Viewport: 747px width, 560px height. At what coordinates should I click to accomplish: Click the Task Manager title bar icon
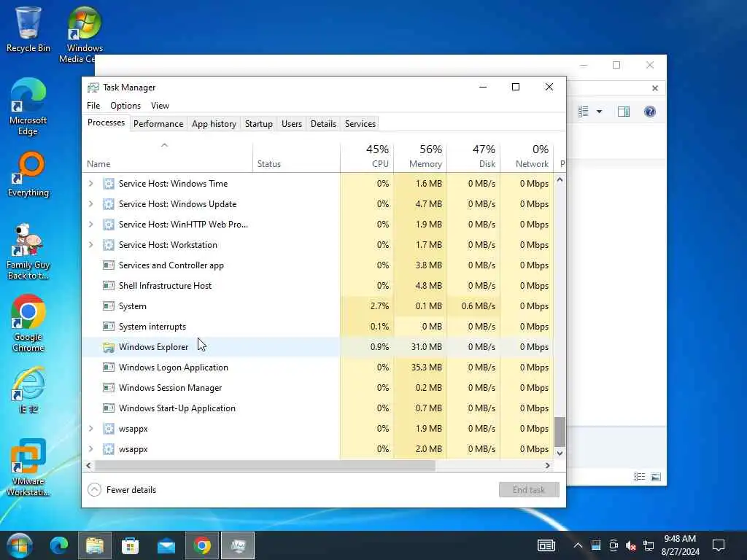(93, 87)
